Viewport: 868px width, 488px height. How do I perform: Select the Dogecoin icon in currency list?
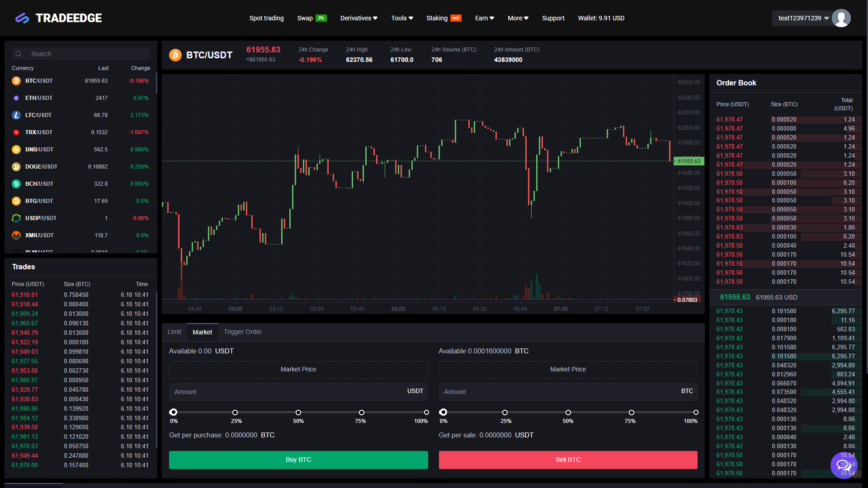16,167
